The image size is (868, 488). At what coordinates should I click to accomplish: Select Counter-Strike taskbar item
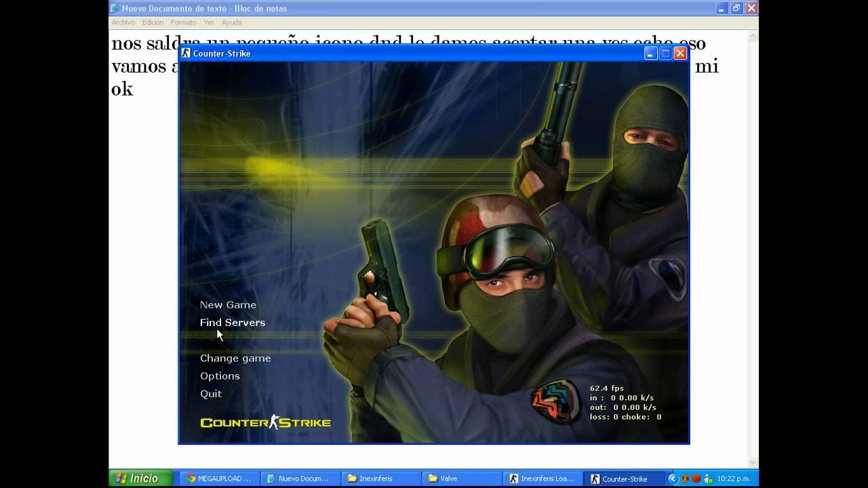coord(624,479)
